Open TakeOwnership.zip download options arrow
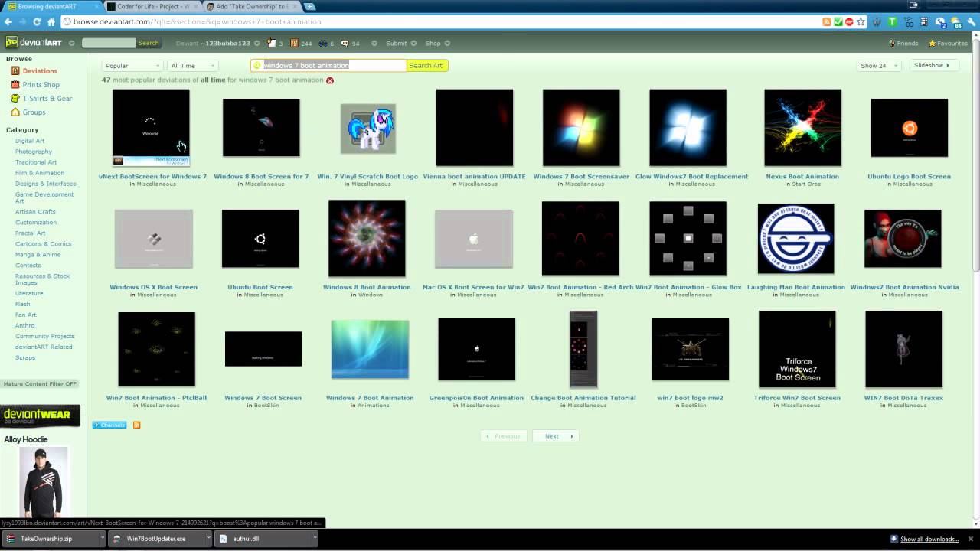This screenshot has width=980, height=551. coord(102,539)
